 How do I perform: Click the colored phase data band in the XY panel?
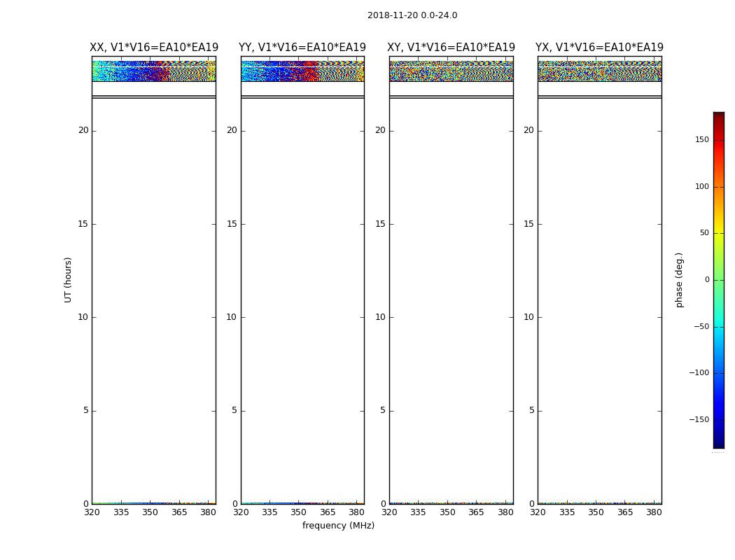[451, 71]
